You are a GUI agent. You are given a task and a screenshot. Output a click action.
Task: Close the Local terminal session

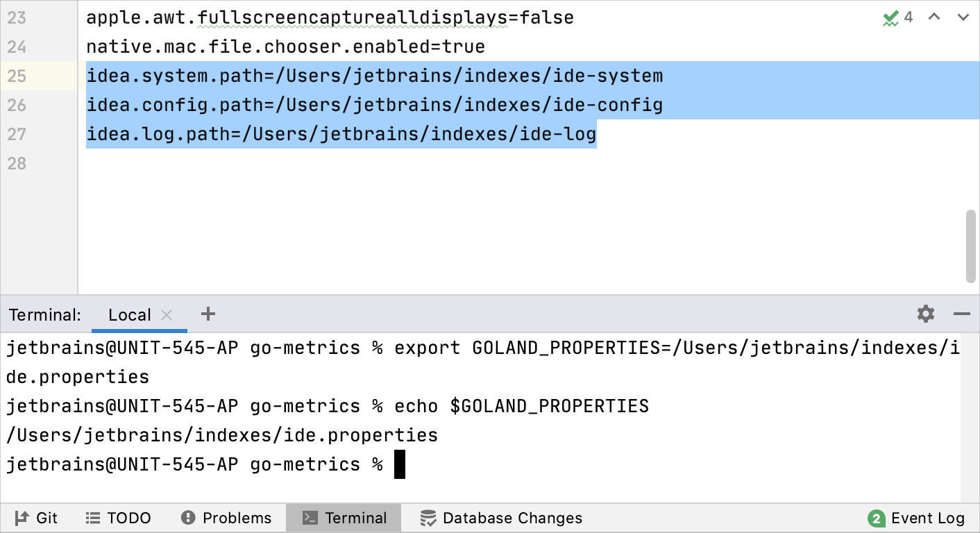(x=166, y=314)
